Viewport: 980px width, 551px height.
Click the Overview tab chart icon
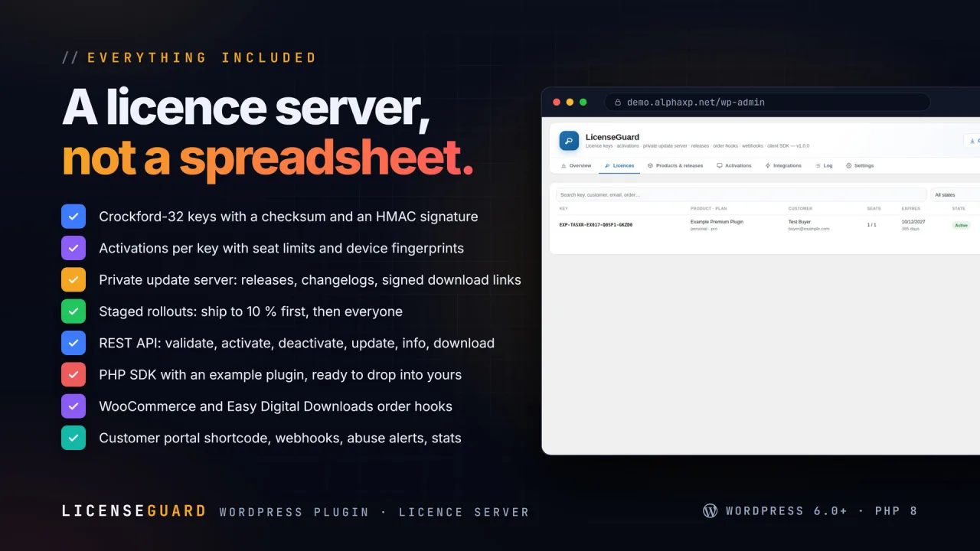(x=563, y=165)
